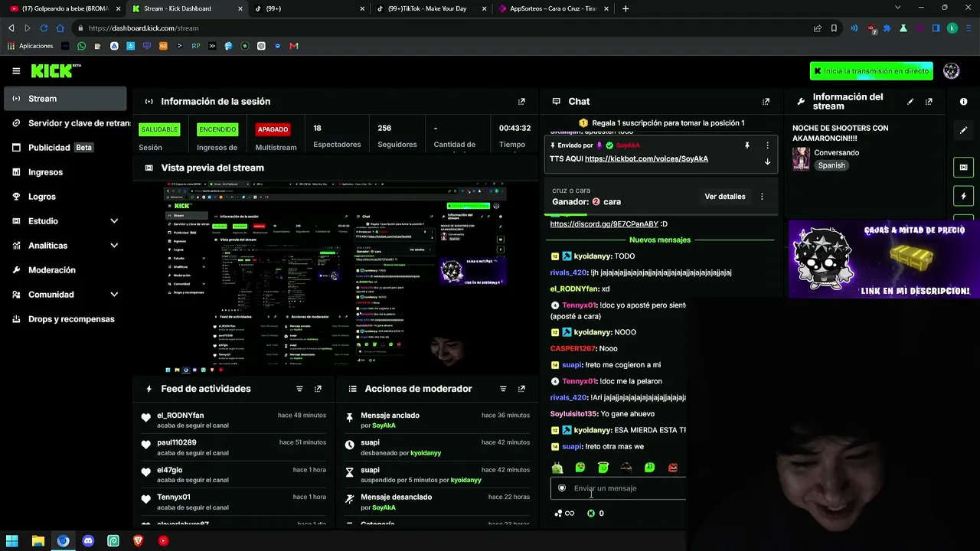Switch to the AppSorteos Cara o Cruz tab

coord(553,8)
